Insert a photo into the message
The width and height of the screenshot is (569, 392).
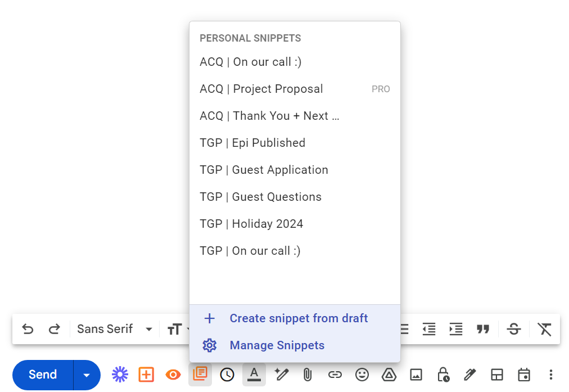[416, 375]
